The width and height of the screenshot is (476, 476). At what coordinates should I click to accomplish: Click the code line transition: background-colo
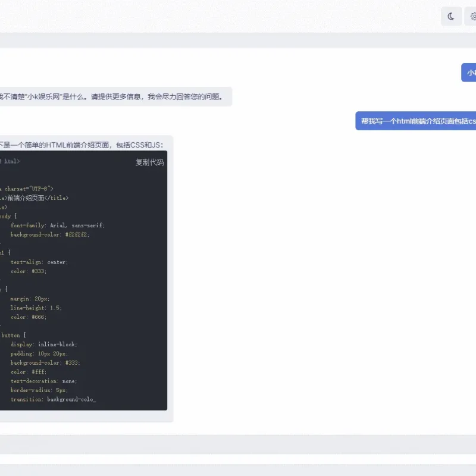click(53, 399)
